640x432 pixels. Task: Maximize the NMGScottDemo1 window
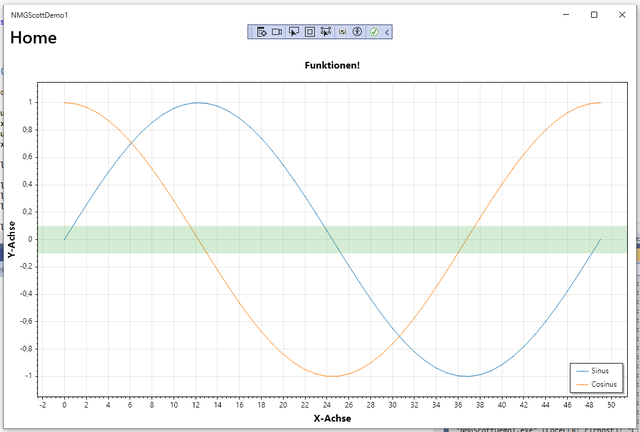coord(594,15)
